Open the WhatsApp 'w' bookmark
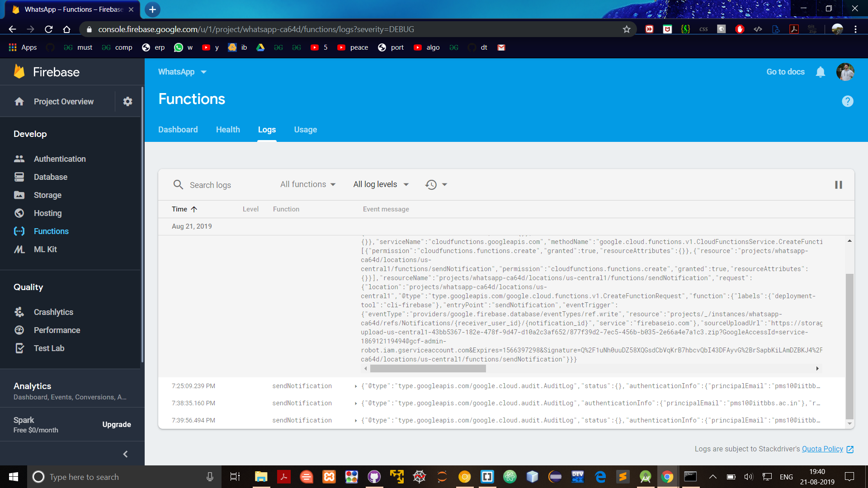This screenshot has width=868, height=488. point(184,47)
